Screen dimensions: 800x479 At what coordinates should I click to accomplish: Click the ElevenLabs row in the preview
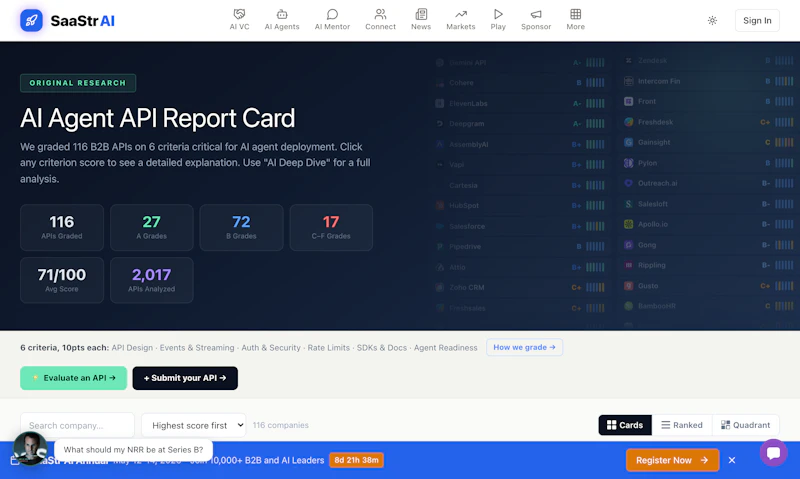520,104
